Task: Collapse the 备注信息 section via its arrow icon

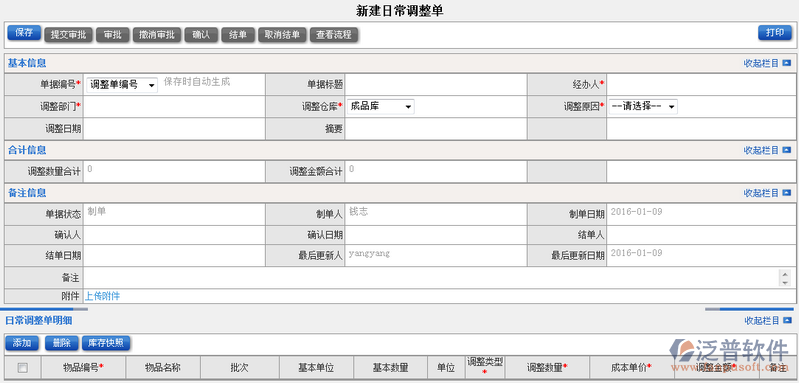Action: (x=786, y=193)
